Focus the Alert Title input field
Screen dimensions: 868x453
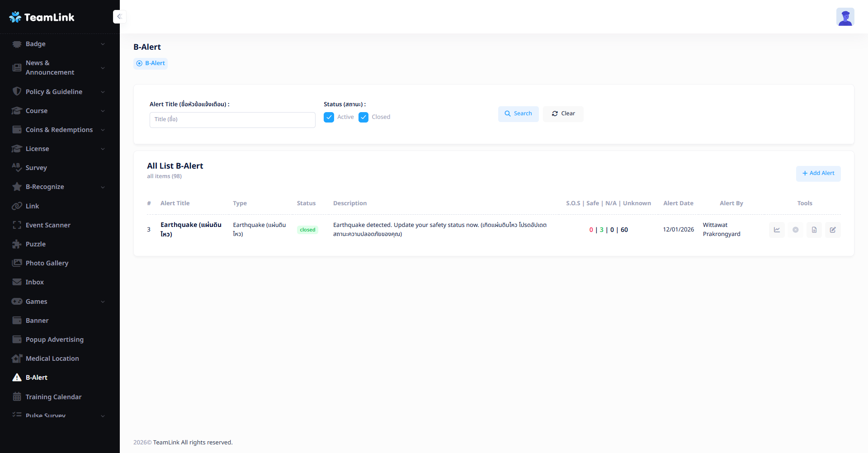pos(232,120)
